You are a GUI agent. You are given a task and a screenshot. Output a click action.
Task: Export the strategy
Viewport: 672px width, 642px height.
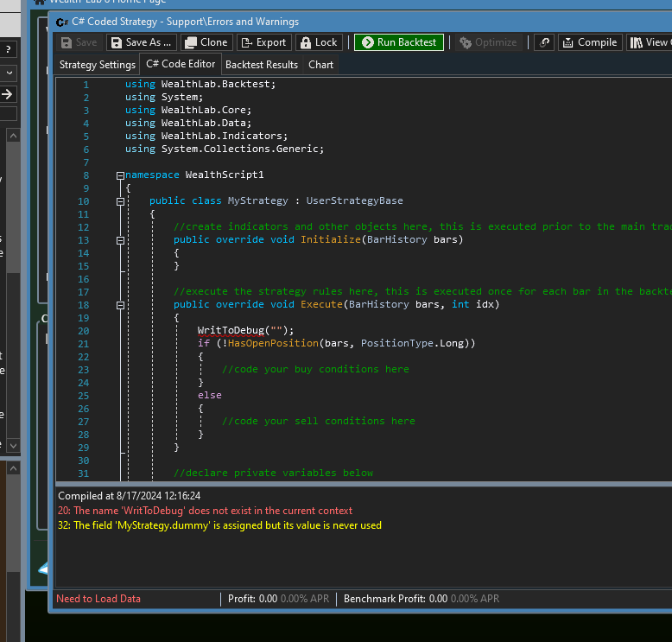coord(263,42)
